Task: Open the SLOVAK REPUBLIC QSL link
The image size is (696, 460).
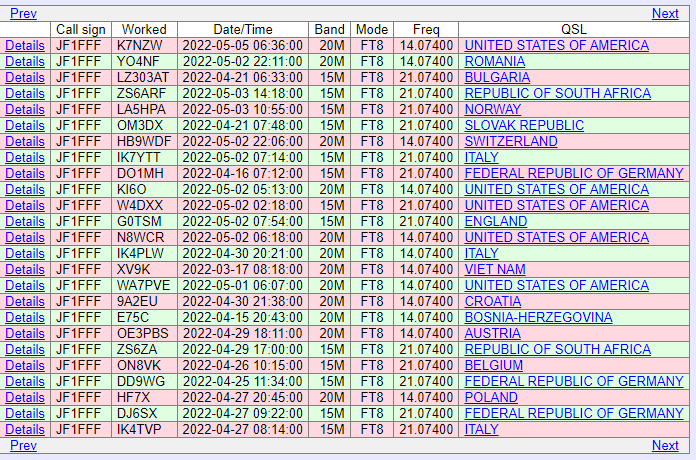Action: click(524, 125)
